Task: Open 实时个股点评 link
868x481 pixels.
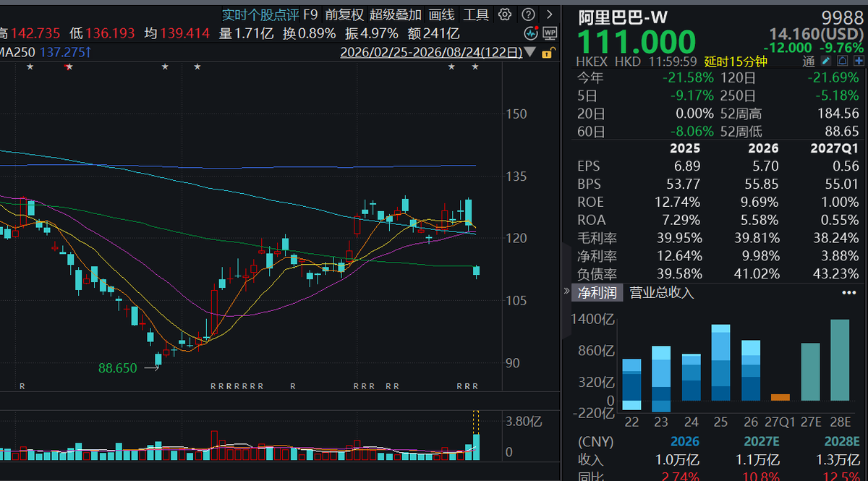Action: coord(260,14)
